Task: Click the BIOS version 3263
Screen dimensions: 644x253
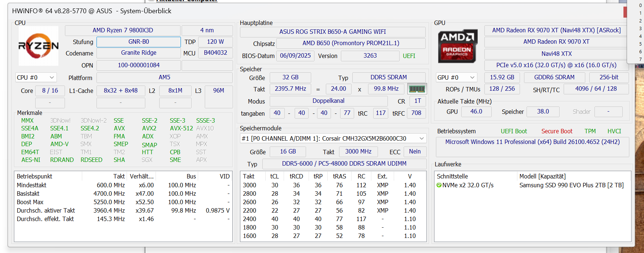Action: click(370, 56)
